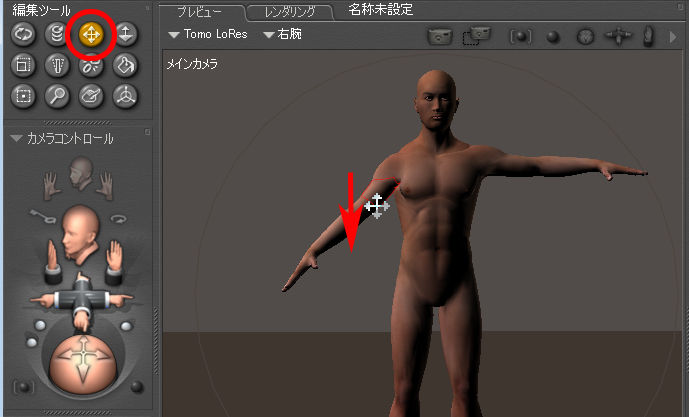
Task: Select the highlighted Translate/Pull tool
Action: pos(91,34)
